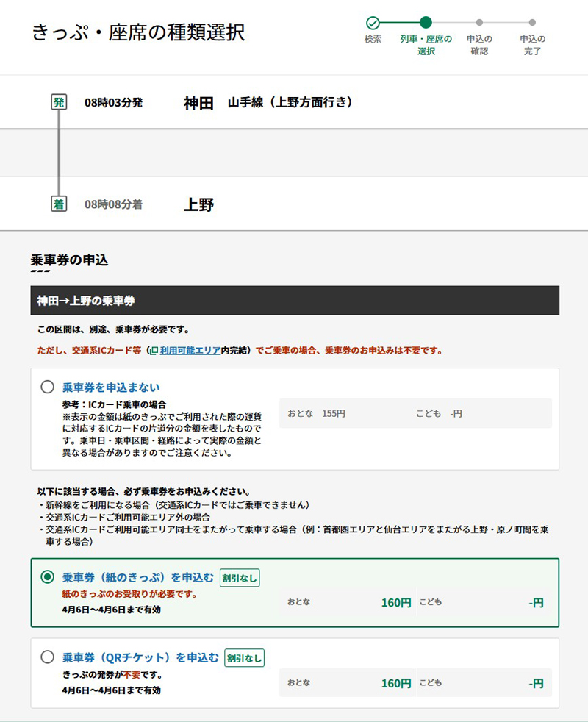Image resolution: width=588 pixels, height=722 pixels.
Task: Click the 上野 arrival station name
Action: (x=198, y=204)
